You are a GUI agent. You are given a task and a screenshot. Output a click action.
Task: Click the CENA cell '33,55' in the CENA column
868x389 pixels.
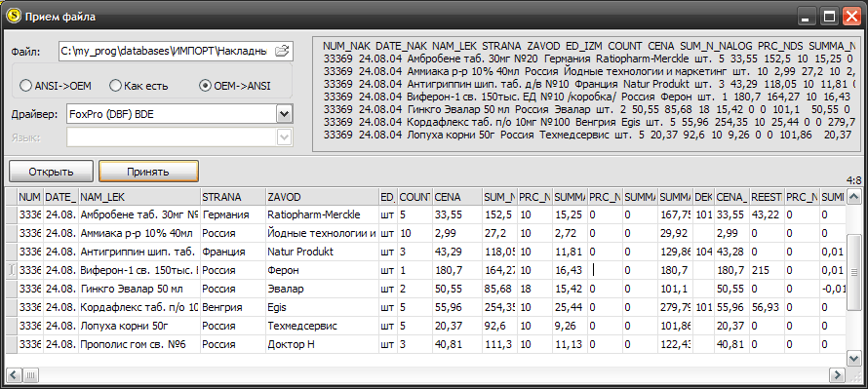coord(456,214)
